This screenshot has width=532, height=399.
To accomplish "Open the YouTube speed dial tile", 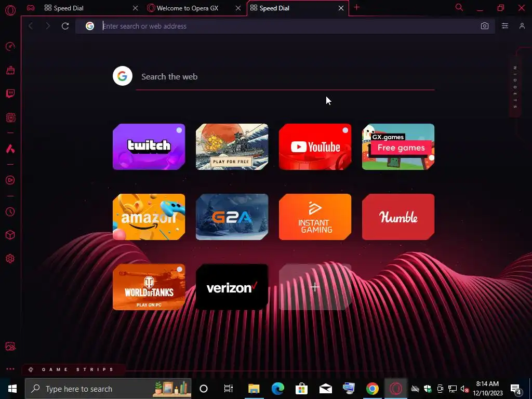I will (x=315, y=147).
